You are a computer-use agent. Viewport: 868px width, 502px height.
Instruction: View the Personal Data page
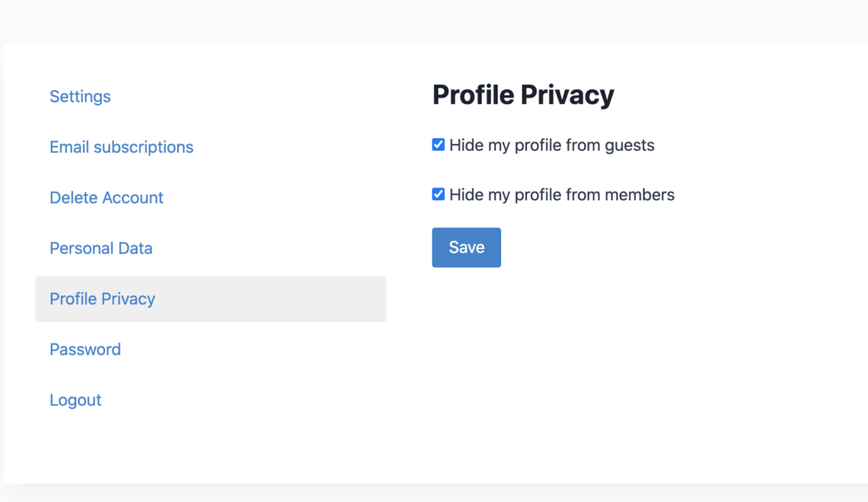pyautogui.click(x=101, y=248)
